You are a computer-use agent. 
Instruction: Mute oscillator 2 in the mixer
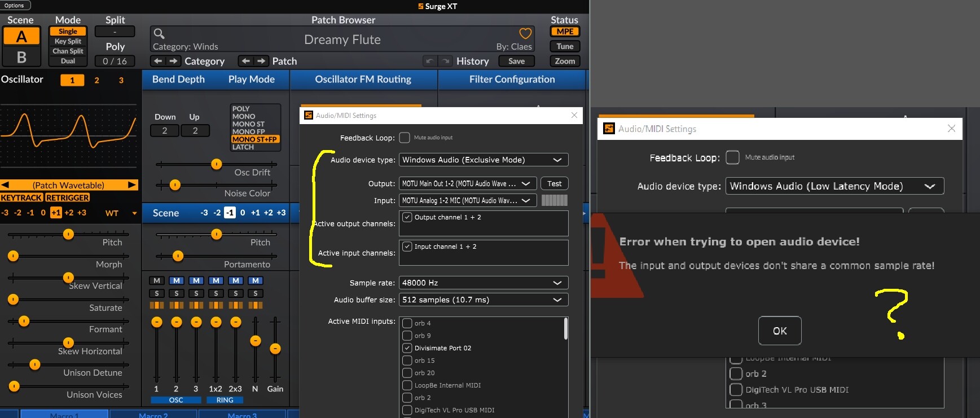(176, 280)
